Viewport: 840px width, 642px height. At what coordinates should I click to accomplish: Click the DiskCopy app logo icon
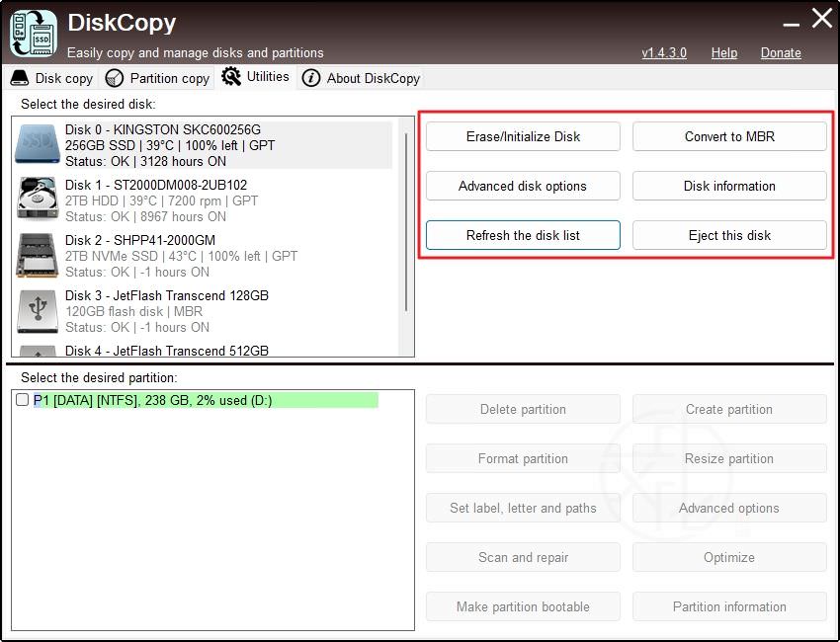tap(33, 33)
